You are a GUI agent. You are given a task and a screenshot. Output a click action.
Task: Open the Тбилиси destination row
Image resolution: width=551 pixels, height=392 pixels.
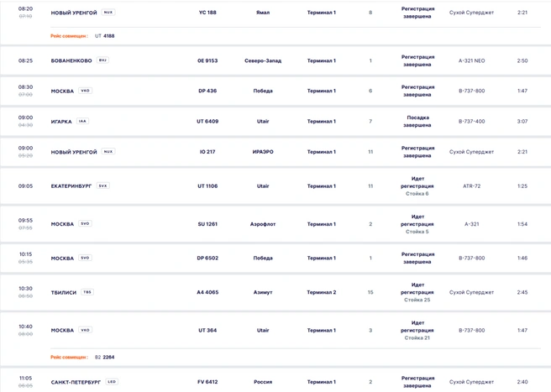click(275, 292)
